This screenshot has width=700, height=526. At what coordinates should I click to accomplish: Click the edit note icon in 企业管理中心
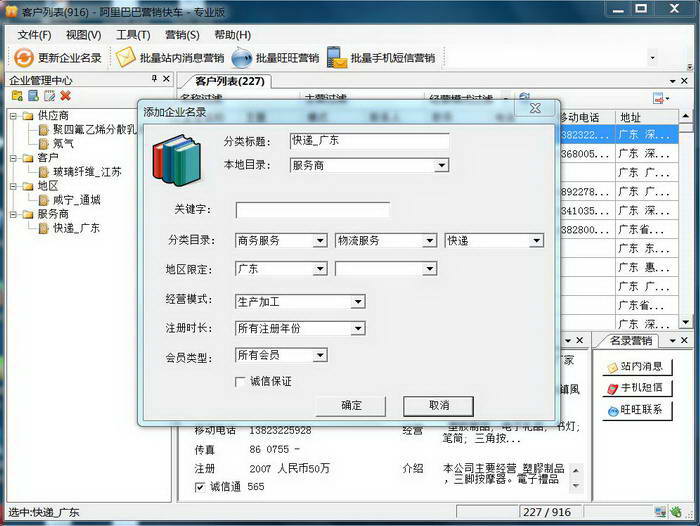pos(49,96)
